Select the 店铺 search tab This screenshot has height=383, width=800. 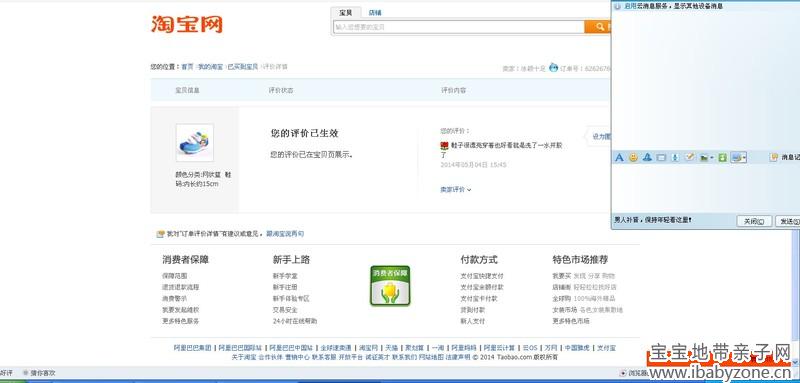375,13
